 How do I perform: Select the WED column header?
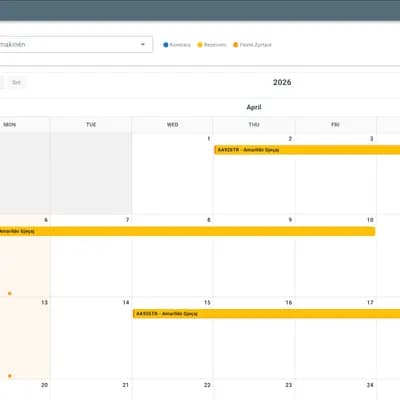click(172, 125)
